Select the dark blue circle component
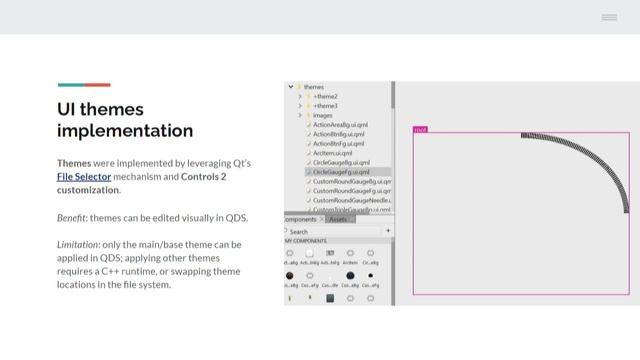The width and height of the screenshot is (640, 360). [x=350, y=276]
